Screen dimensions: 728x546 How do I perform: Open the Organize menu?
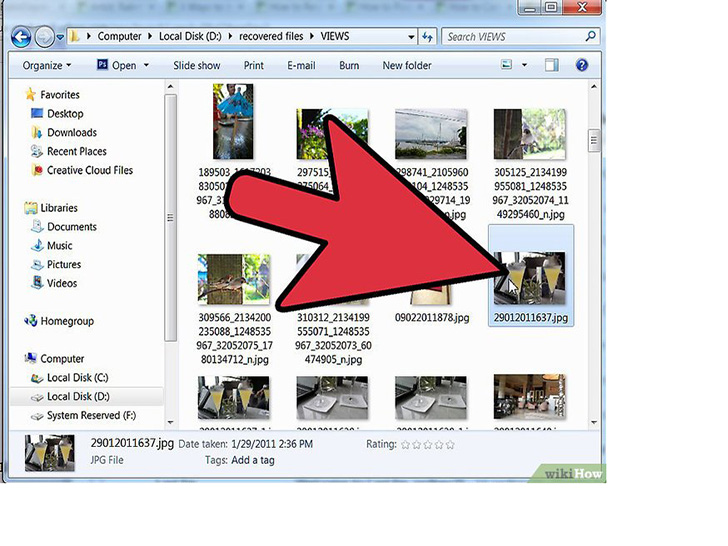point(47,65)
